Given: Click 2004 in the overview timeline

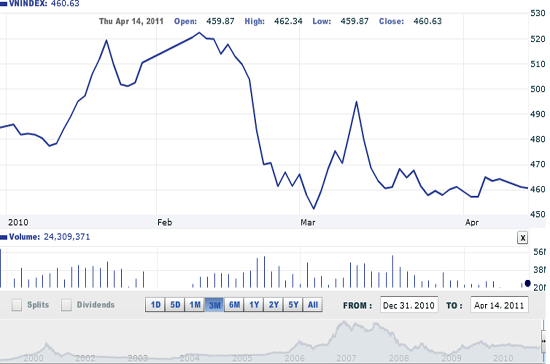Looking at the screenshot, I should coord(189,358).
